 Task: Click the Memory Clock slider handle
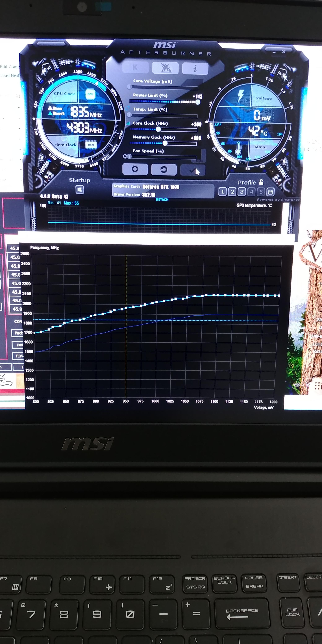coord(165,143)
